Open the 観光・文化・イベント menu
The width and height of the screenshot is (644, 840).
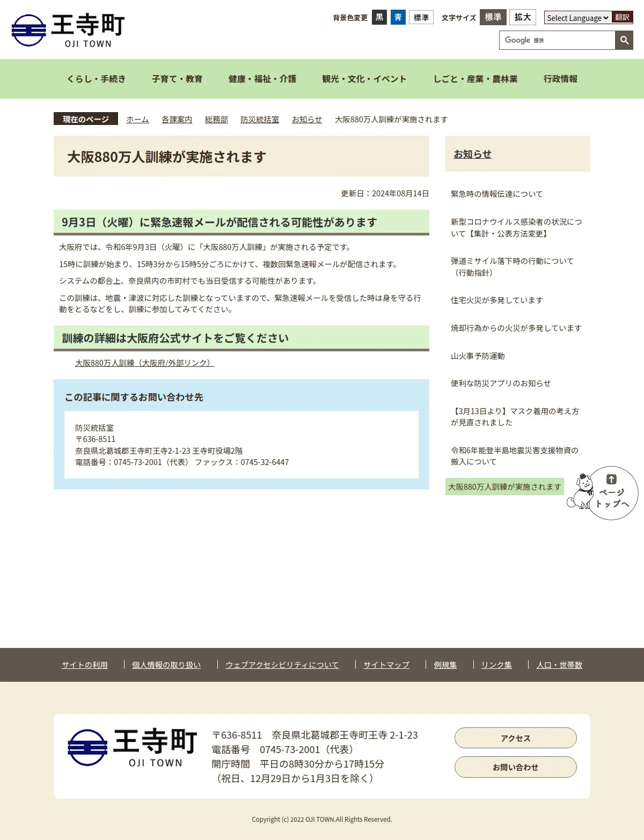point(364,79)
